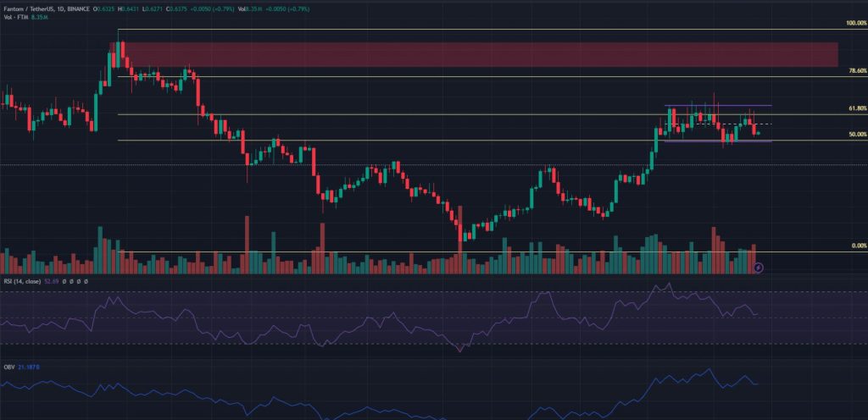Click the purple lightning event icon
The image size is (868, 420).
759,267
